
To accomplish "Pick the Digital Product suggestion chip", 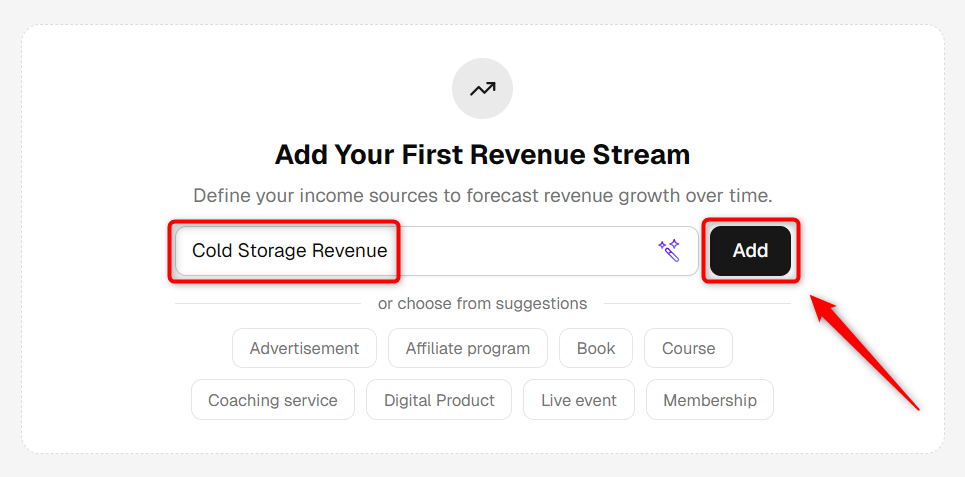I will [x=439, y=400].
